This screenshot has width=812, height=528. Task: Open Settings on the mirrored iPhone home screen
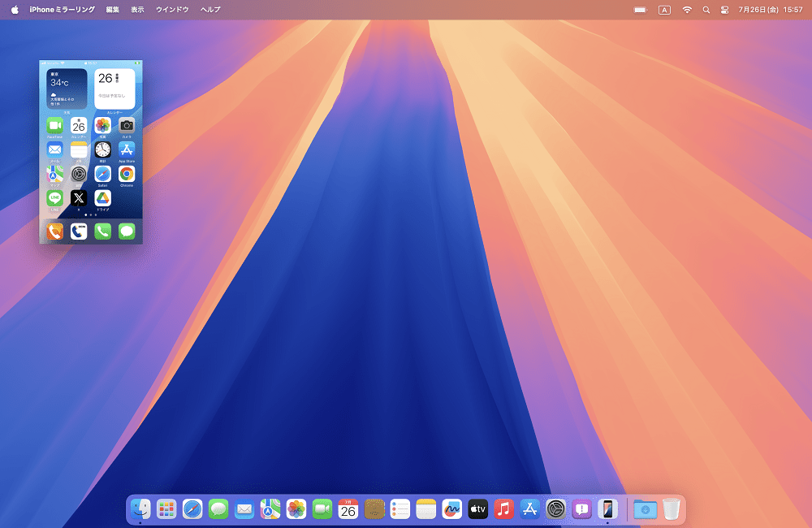79,174
